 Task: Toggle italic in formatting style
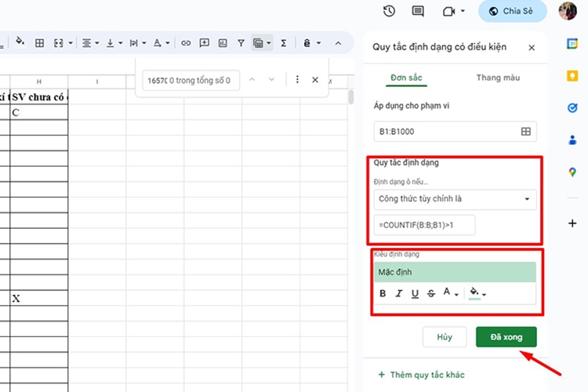(x=398, y=293)
